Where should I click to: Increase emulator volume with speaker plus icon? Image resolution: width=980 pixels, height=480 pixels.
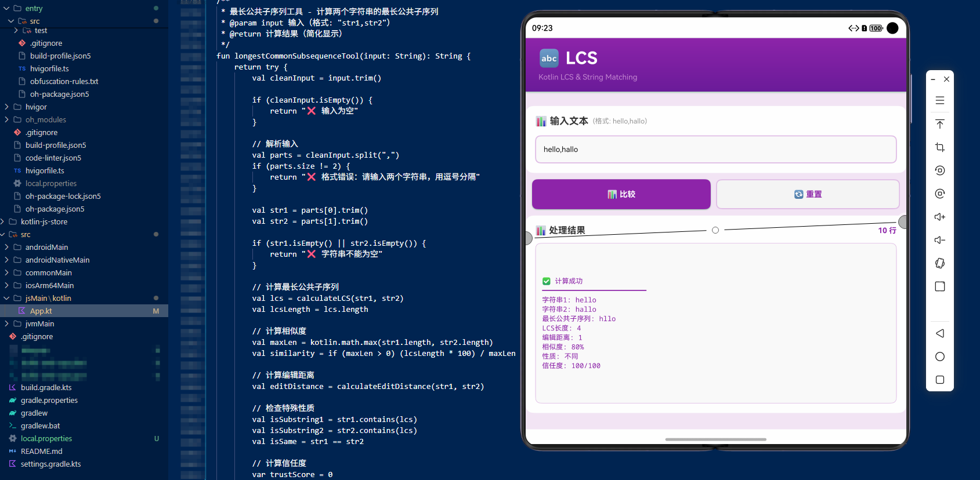pos(940,217)
